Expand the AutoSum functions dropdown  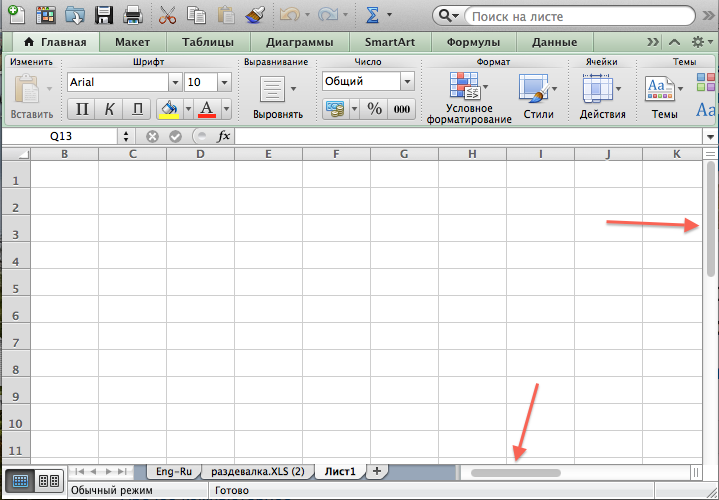389,15
